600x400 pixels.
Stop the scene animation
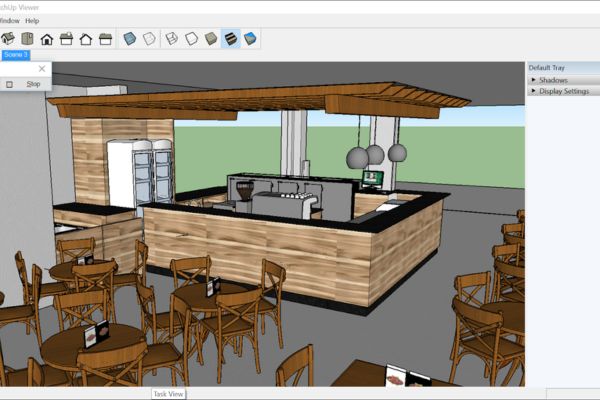[x=33, y=84]
